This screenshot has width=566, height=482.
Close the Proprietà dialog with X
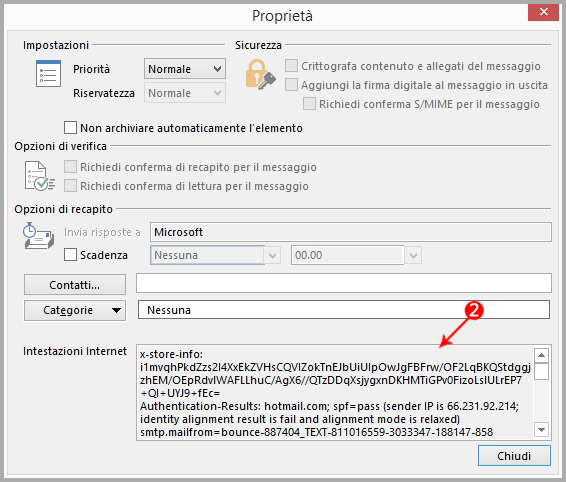[x=543, y=12]
